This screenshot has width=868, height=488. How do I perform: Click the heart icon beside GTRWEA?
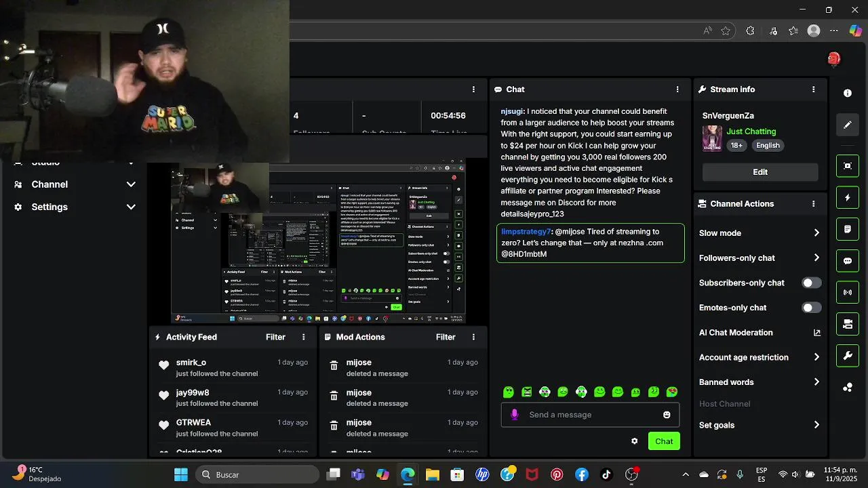[x=163, y=426]
